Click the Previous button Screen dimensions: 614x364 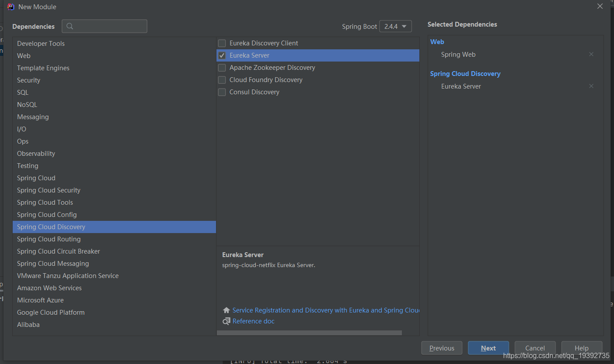click(442, 348)
